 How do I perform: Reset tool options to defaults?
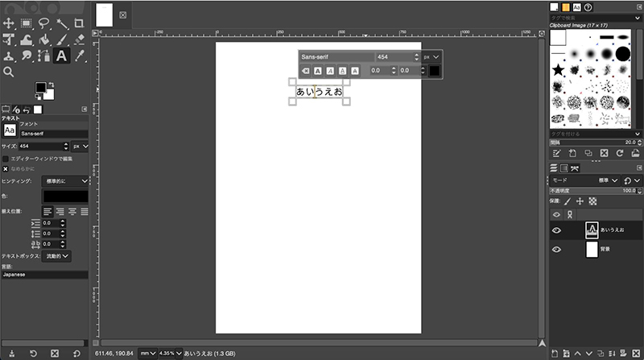(76, 354)
